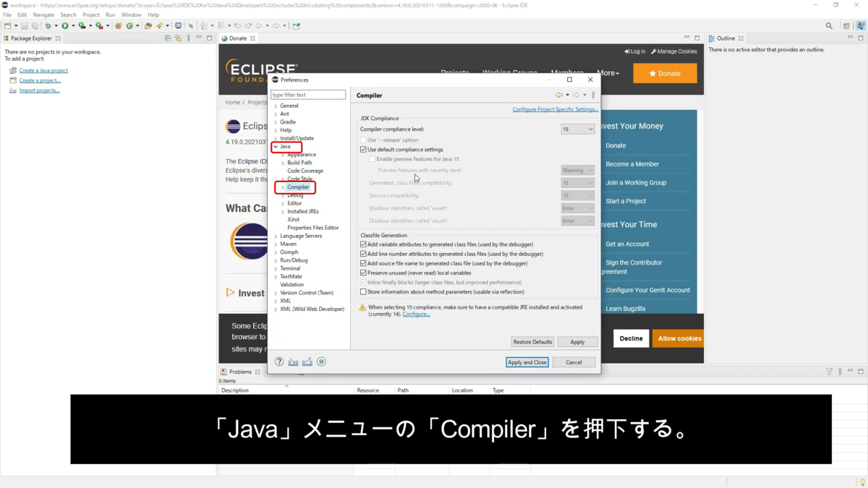The height and width of the screenshot is (488, 868).
Task: Toggle Add source file name checkbox
Action: pyautogui.click(x=363, y=263)
